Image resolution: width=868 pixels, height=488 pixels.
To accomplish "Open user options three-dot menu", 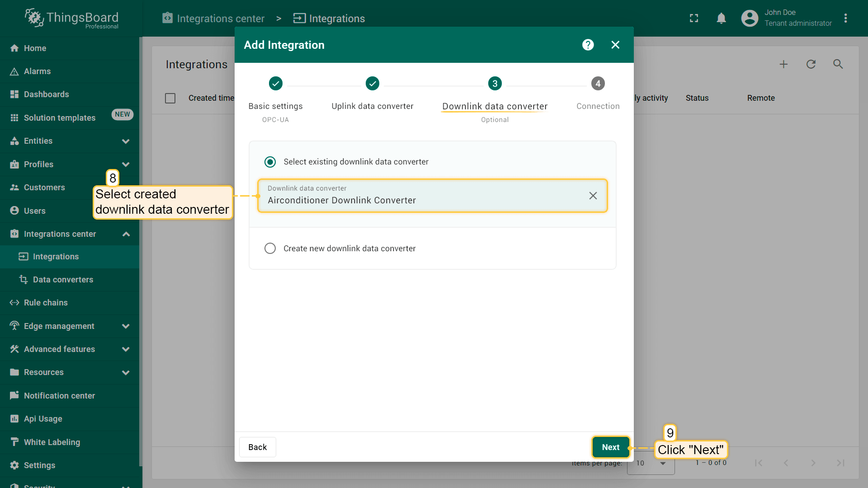I will pyautogui.click(x=845, y=18).
